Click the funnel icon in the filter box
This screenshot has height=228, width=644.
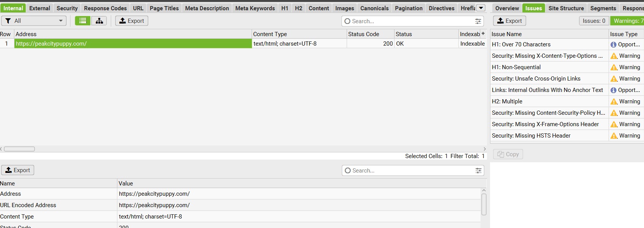(x=8, y=21)
